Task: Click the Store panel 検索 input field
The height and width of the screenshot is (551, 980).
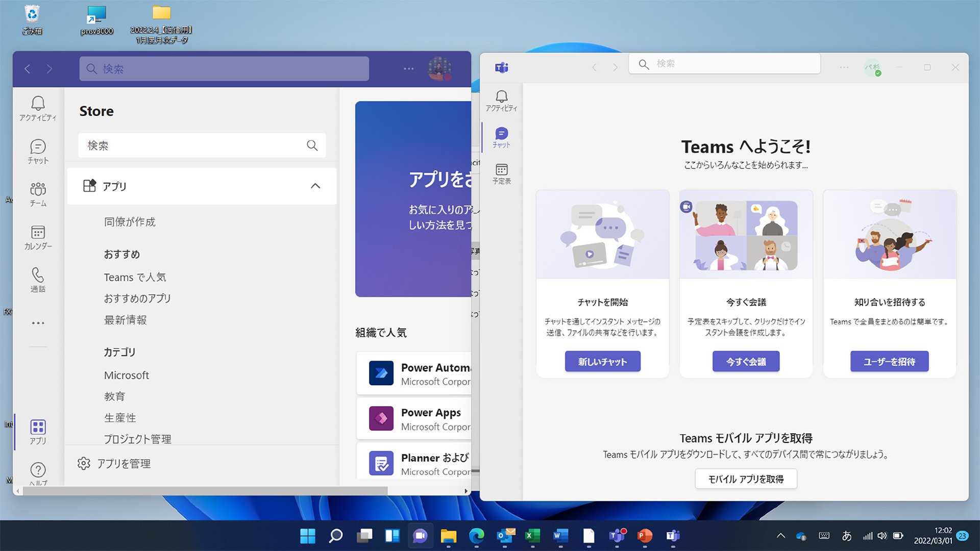Action: pos(202,145)
